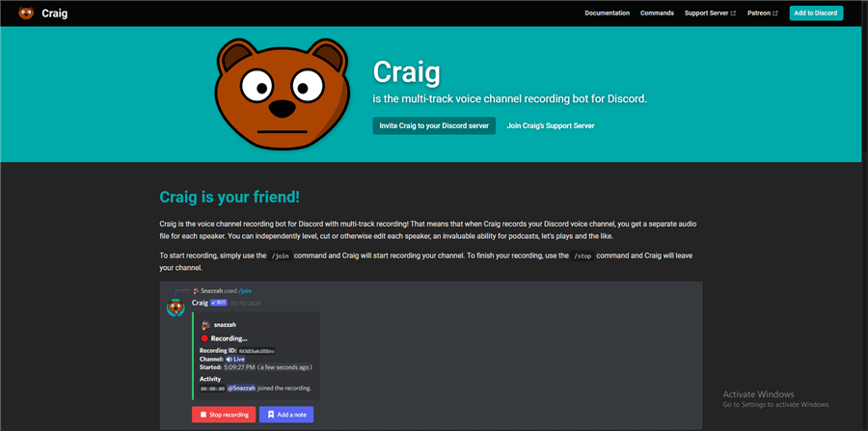868x431 pixels.
Task: Click the @Snazzah mention in Activity
Action: click(241, 389)
